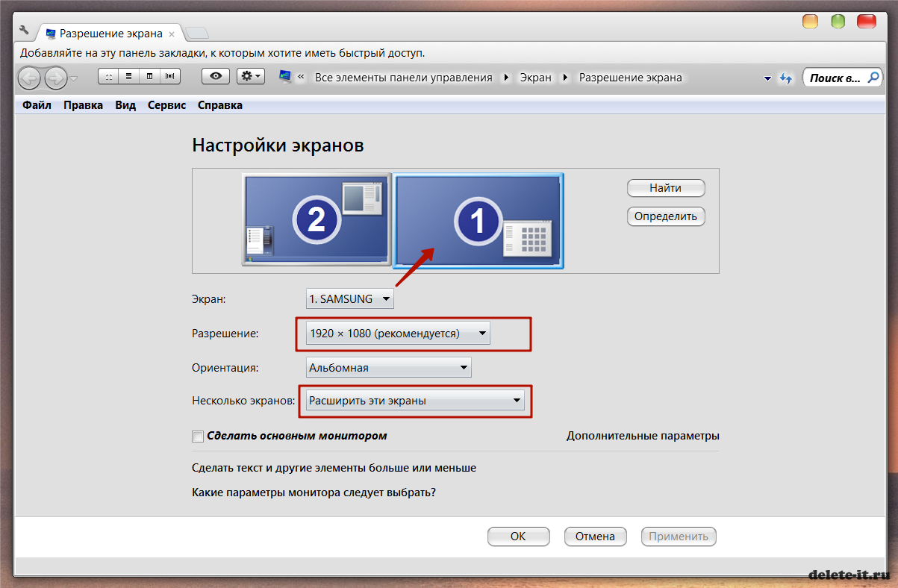Click the red close window button
Screen dimensions: 898x588
(867, 22)
